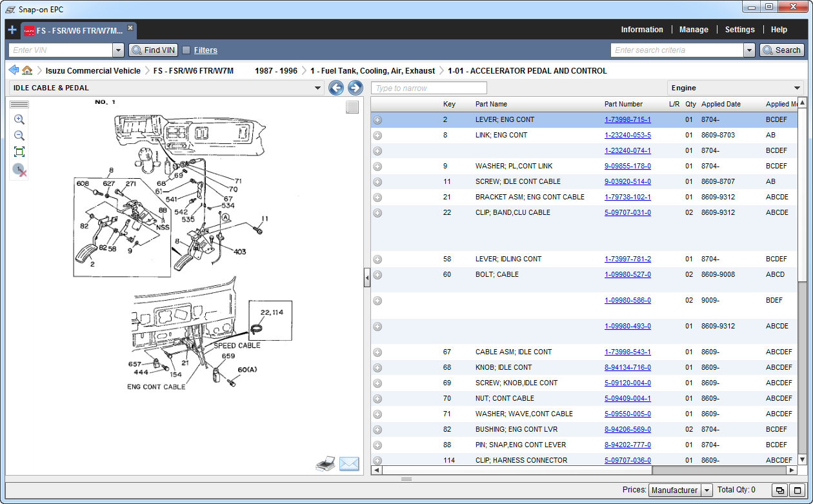This screenshot has width=813, height=504.
Task: Click the Search button
Action: [781, 50]
